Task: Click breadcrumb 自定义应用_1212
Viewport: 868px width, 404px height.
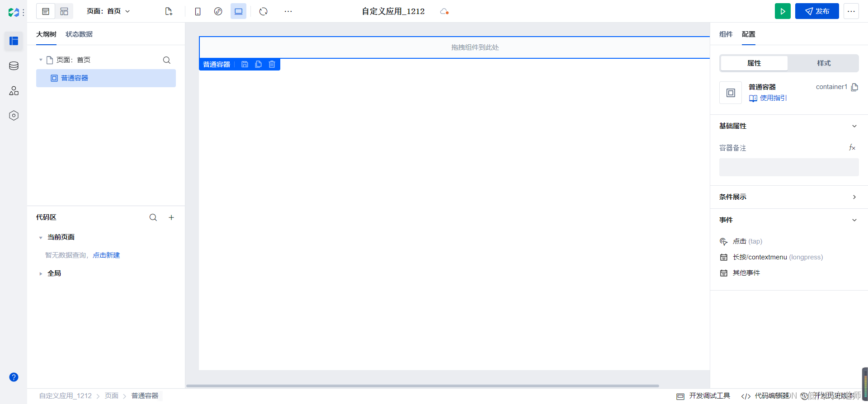Action: click(x=66, y=396)
